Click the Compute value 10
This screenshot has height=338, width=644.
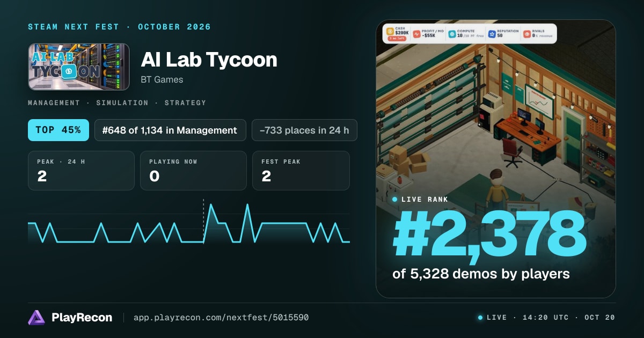pos(459,35)
